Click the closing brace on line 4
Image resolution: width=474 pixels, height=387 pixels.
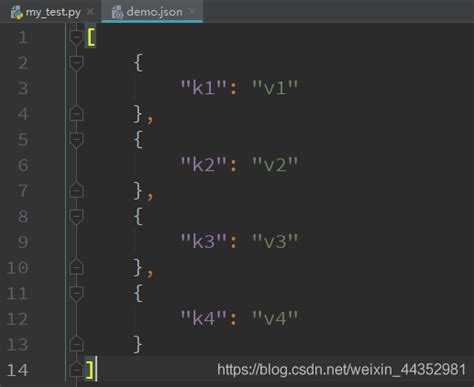[x=138, y=114]
